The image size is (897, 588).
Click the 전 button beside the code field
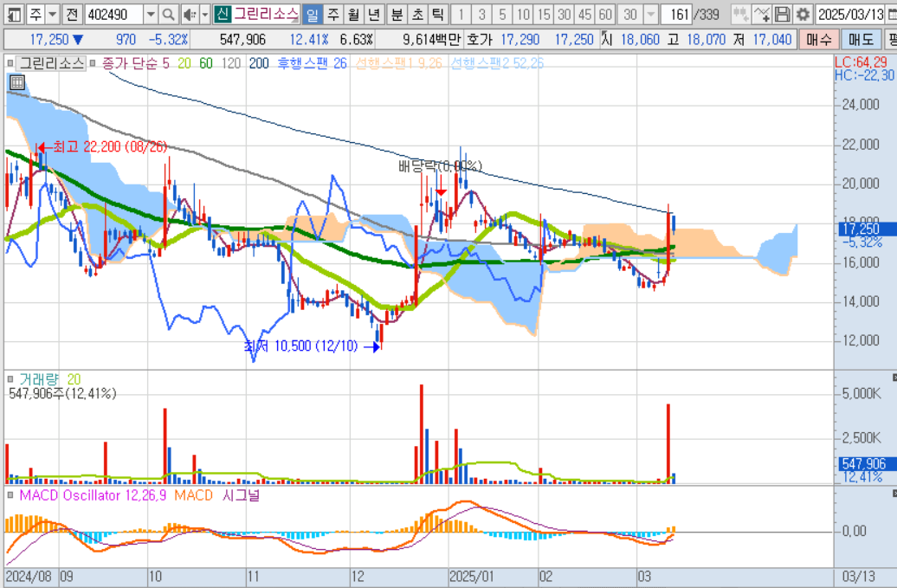(x=72, y=14)
